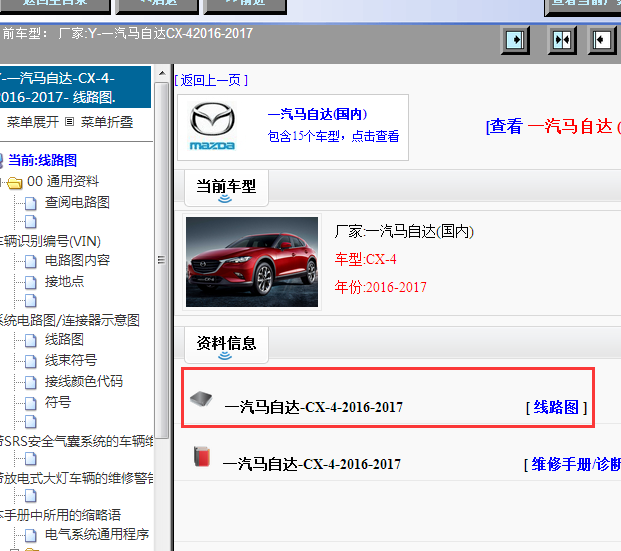Click page icon beside 电路图内容

point(30,261)
